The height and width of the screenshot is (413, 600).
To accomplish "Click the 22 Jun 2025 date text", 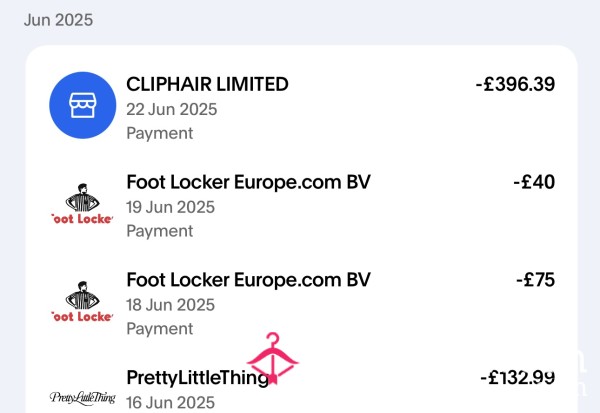I will tap(171, 109).
